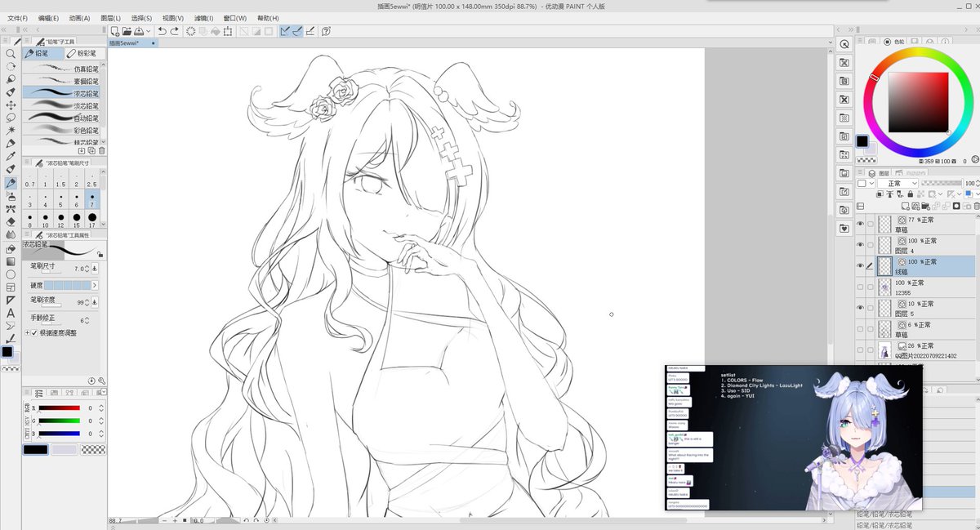This screenshot has width=980, height=530.
Task: Expand 根据速度调整 plus expander
Action: tap(27, 333)
